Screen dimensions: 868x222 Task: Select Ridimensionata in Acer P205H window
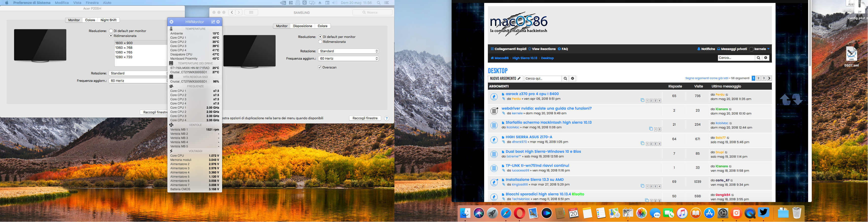click(x=111, y=36)
